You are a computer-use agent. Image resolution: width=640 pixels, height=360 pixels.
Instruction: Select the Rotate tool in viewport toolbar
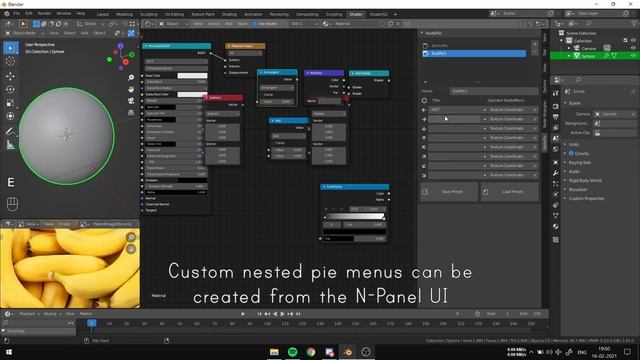click(11, 89)
